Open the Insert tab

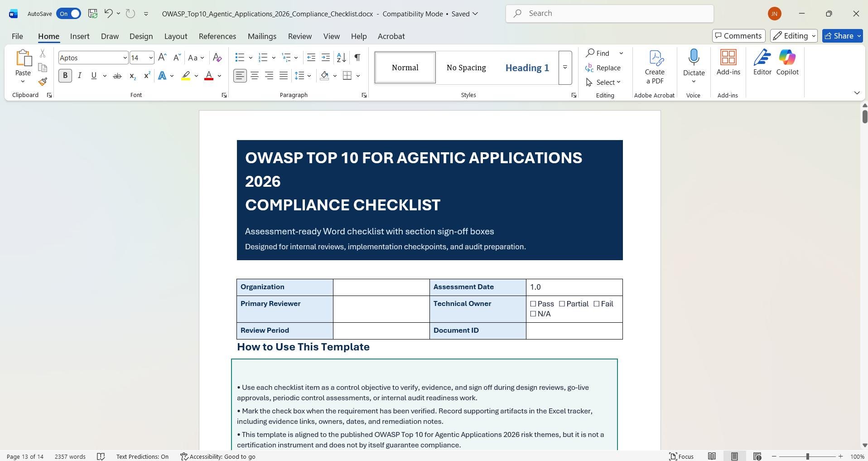coord(80,36)
